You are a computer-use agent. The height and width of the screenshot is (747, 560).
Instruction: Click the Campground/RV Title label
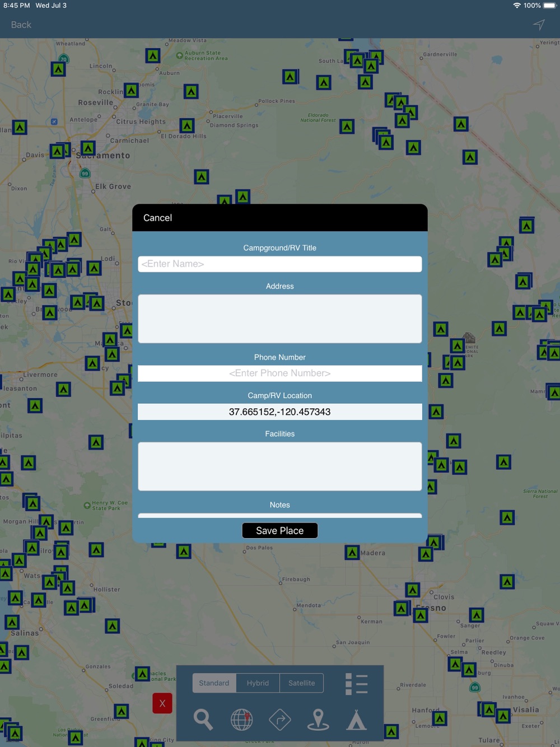(280, 248)
